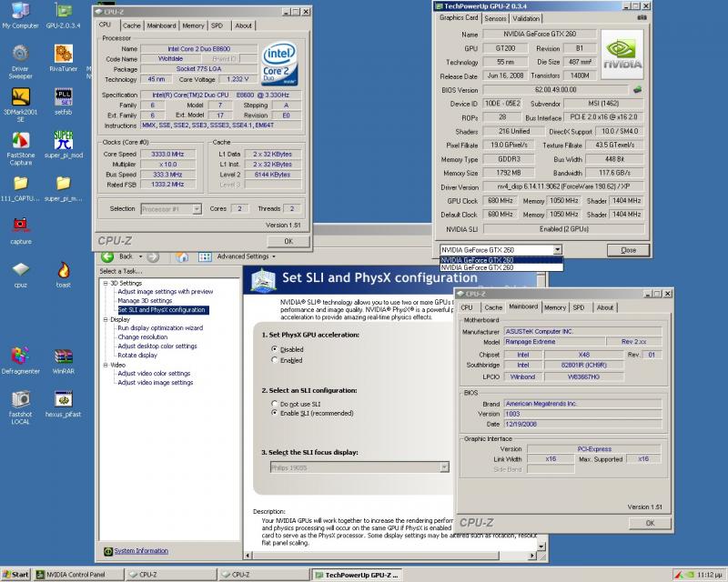Screen dimensions: 728x582
Task: Select Run display optimization wizard
Action: [160, 327]
